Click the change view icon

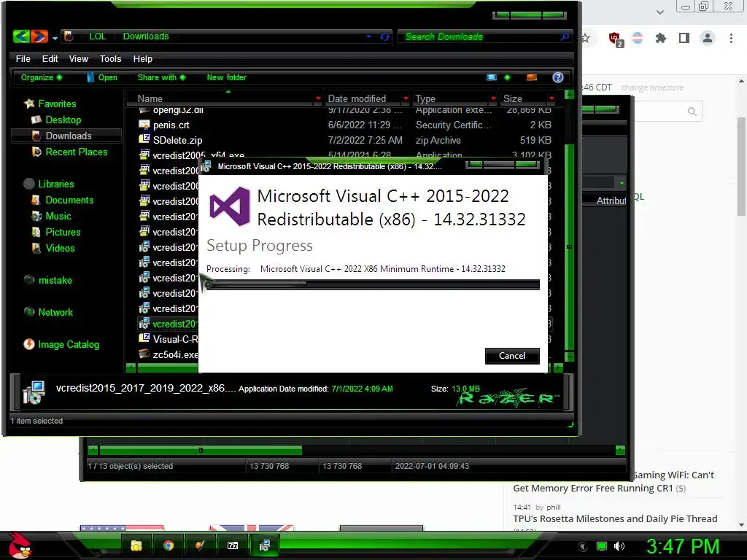(492, 77)
